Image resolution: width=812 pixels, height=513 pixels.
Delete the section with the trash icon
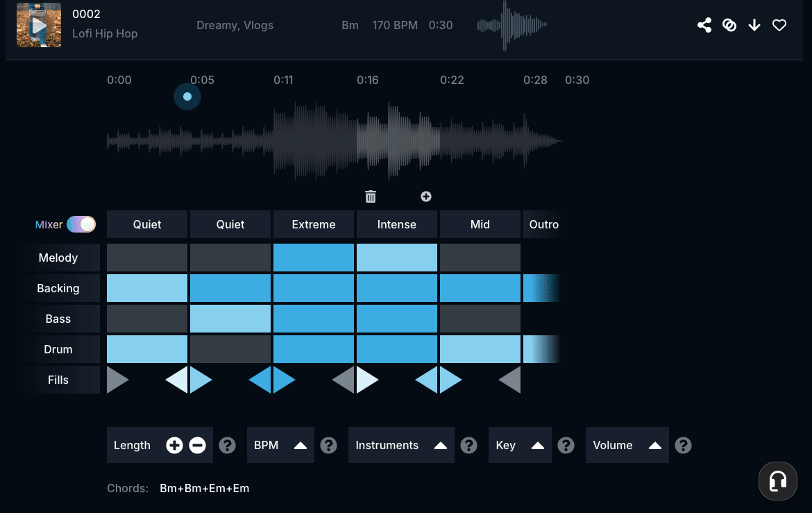pos(371,196)
